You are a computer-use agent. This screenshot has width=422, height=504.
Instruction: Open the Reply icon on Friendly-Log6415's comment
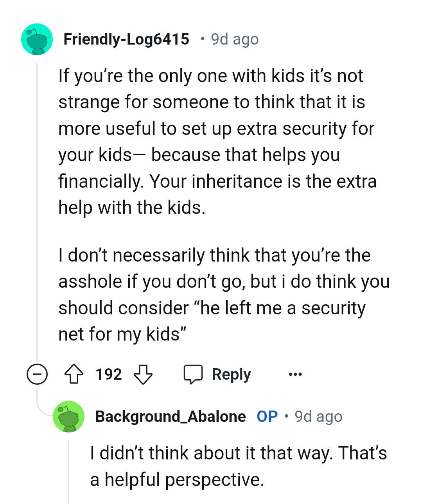pos(194,374)
